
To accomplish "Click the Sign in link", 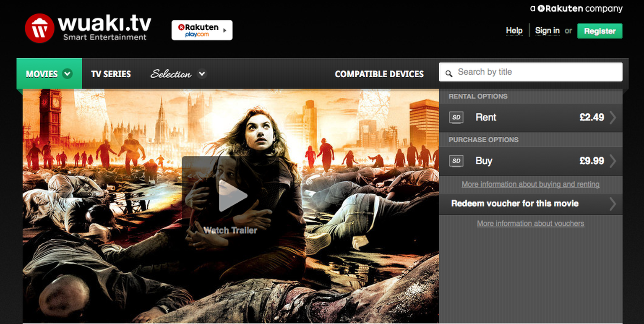I will [x=547, y=31].
